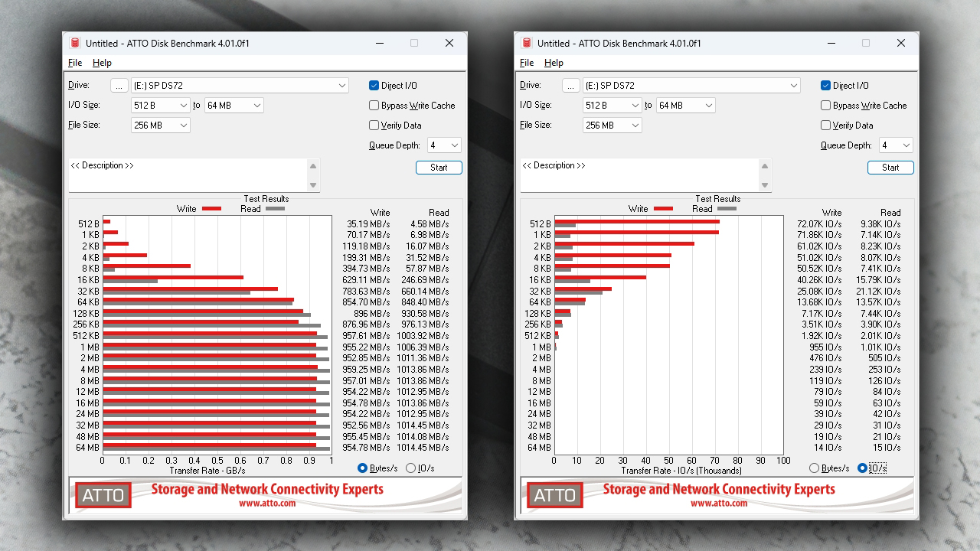Screen dimensions: 980x551
Task: Open the Queue Depth dropdown in the left window
Action: [444, 145]
